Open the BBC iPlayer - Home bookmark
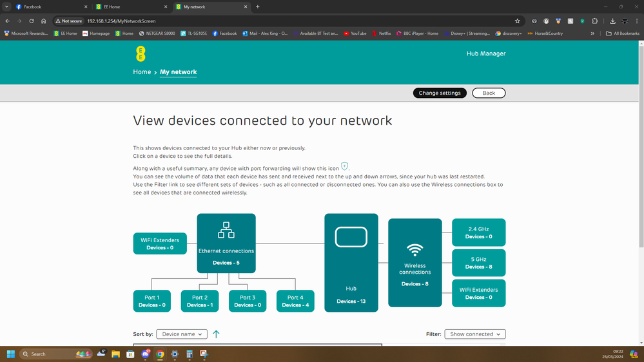Image resolution: width=644 pixels, height=362 pixels. pyautogui.click(x=417, y=33)
